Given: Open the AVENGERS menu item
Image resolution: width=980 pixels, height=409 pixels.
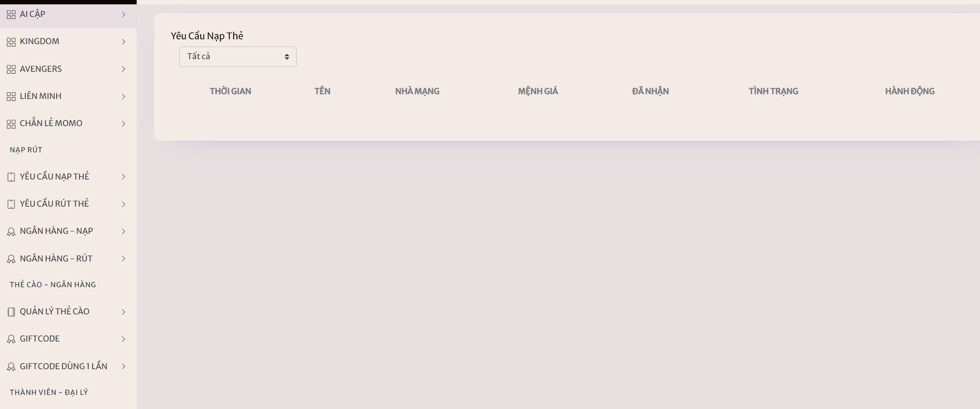Looking at the screenshot, I should point(68,69).
